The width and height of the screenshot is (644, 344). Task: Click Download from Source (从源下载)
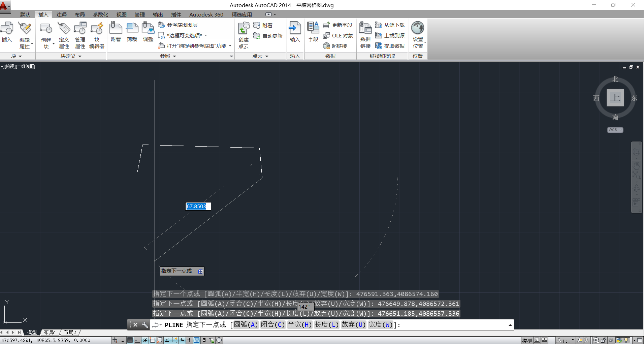click(390, 25)
